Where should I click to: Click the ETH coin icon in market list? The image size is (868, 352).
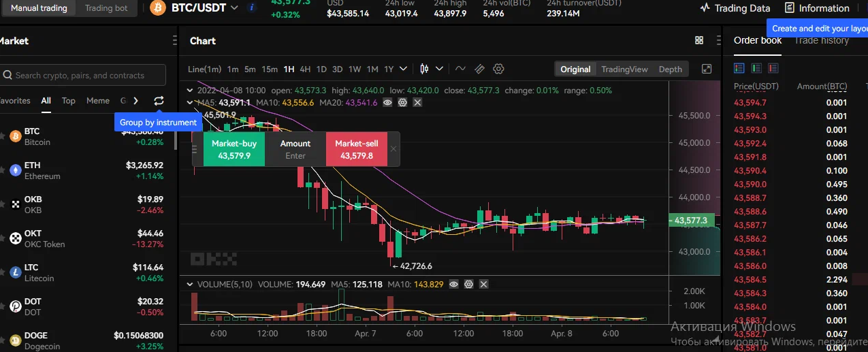(16, 170)
